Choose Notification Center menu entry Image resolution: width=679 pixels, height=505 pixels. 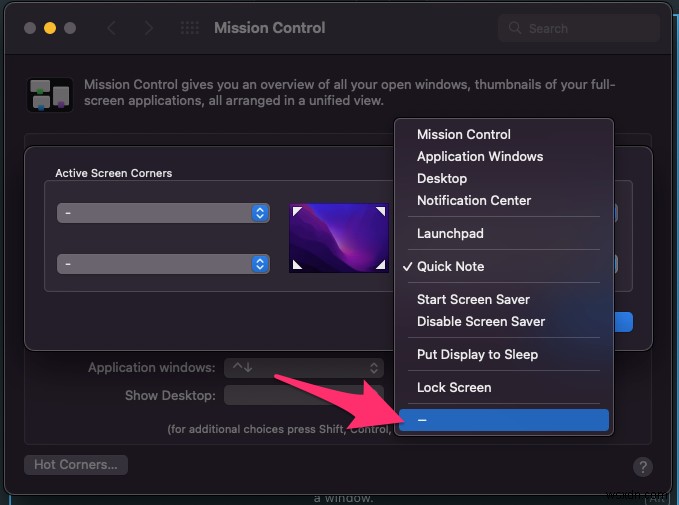pyautogui.click(x=504, y=201)
